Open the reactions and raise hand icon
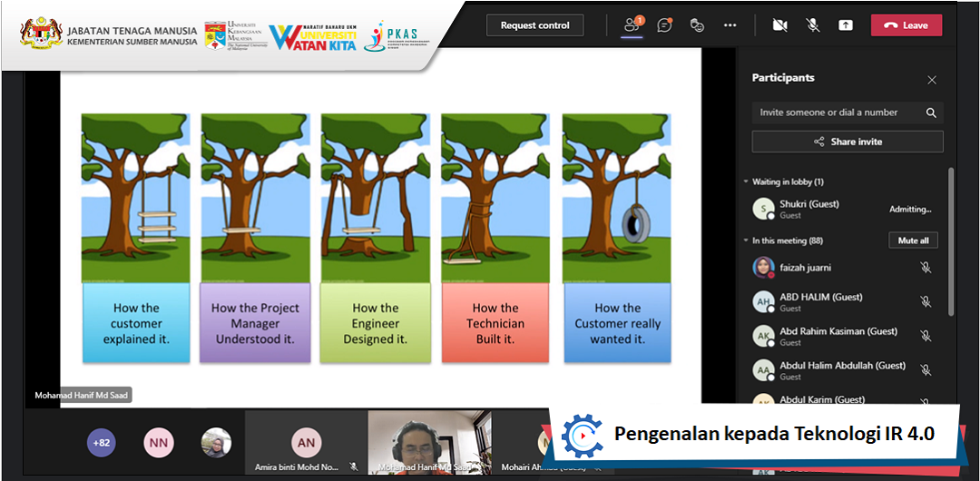 point(697,25)
